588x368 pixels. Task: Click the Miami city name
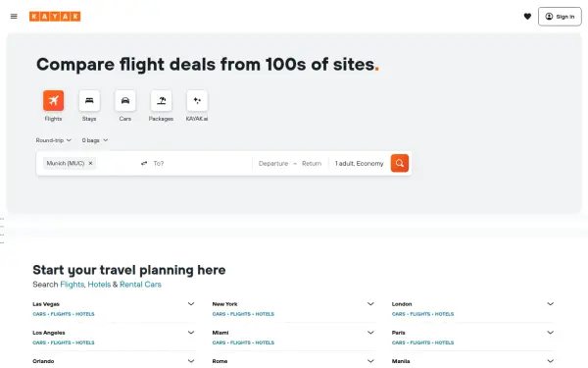tap(220, 333)
